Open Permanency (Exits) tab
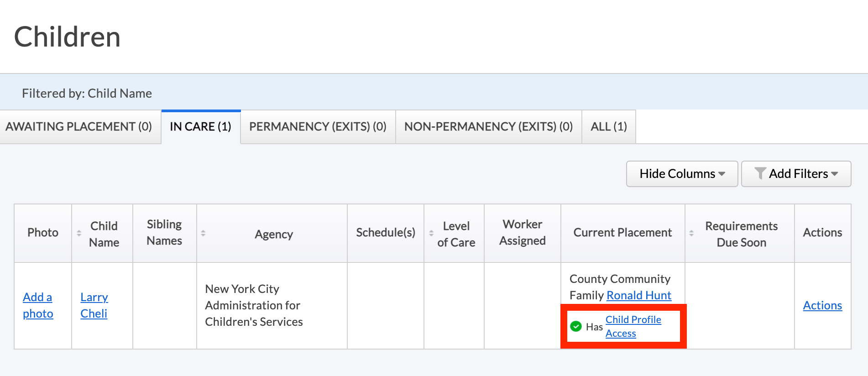 (318, 126)
